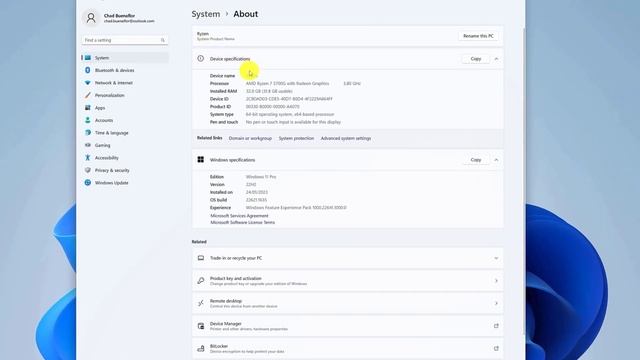Click the laptop icon for Trade-in or recycle
Screen dimensions: 640x360
tap(201, 258)
